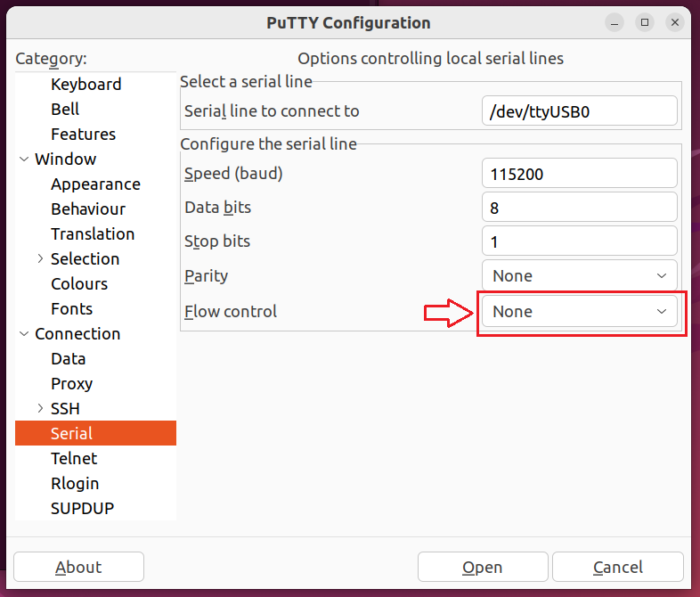The image size is (700, 597).
Task: Open the Fonts settings category
Action: pos(71,309)
